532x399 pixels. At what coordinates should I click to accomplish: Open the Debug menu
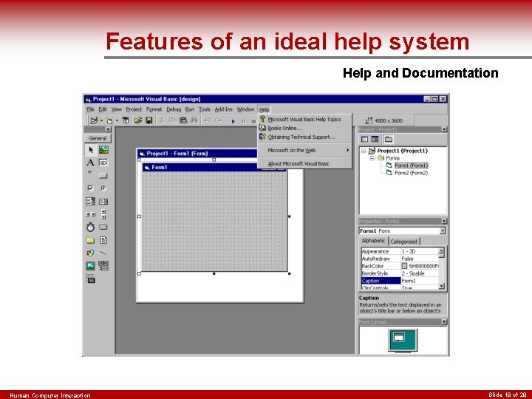coord(174,109)
